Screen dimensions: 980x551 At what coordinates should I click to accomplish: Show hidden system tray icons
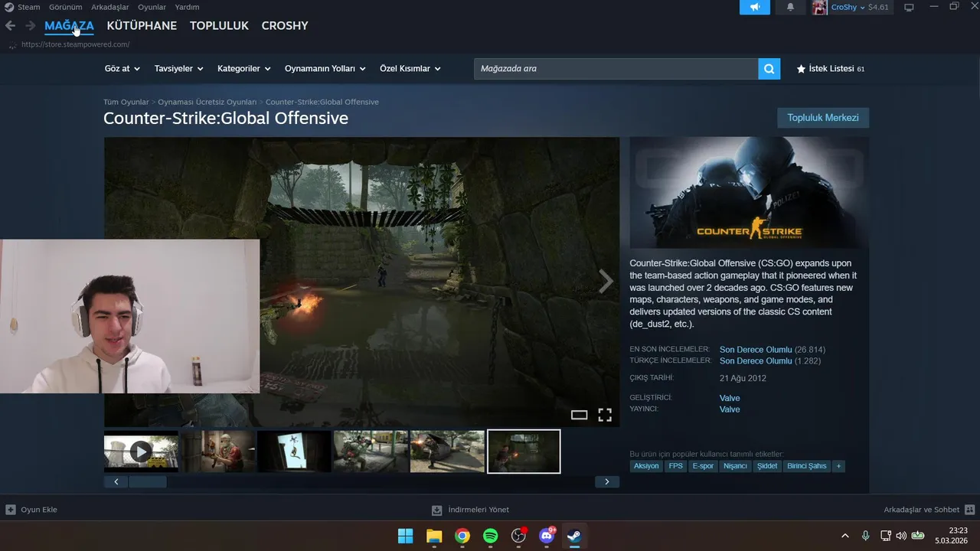pyautogui.click(x=845, y=536)
